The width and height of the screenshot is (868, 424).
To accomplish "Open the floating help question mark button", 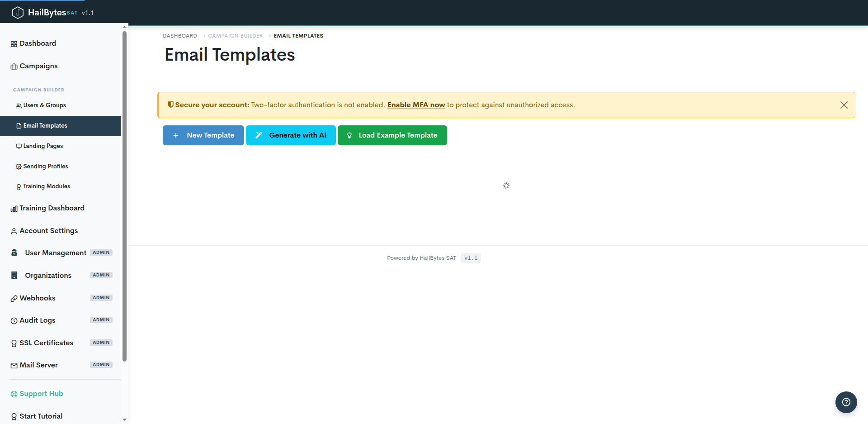I will [846, 402].
